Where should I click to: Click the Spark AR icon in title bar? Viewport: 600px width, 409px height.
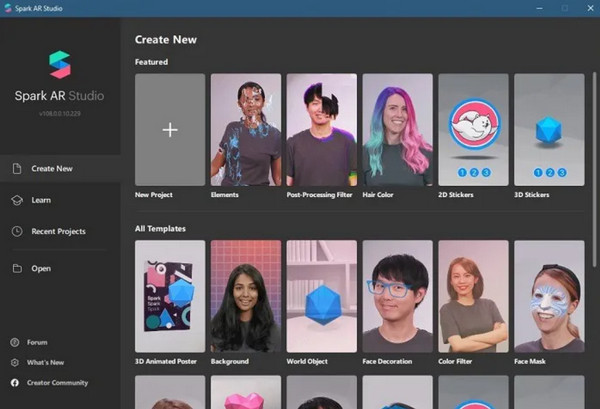8,8
